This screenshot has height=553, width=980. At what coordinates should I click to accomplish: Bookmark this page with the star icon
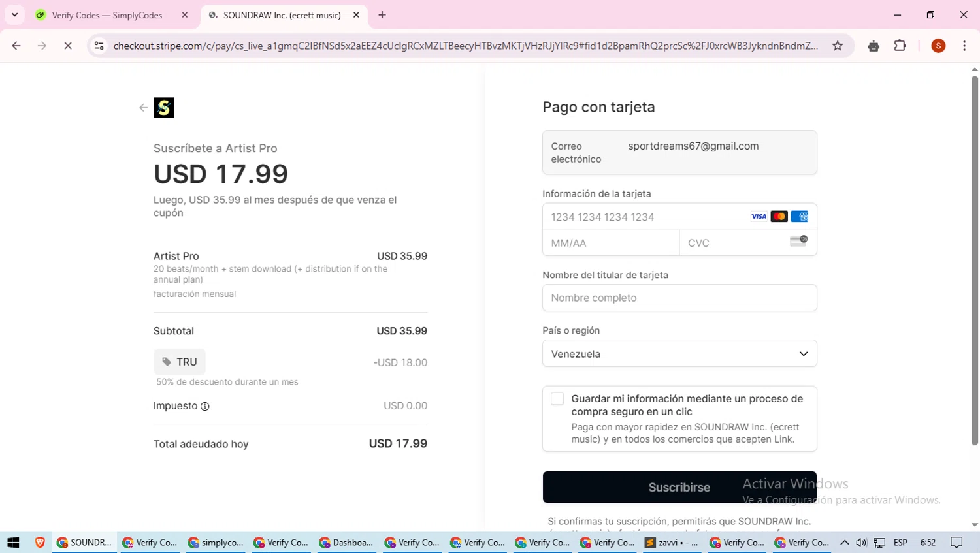[838, 46]
